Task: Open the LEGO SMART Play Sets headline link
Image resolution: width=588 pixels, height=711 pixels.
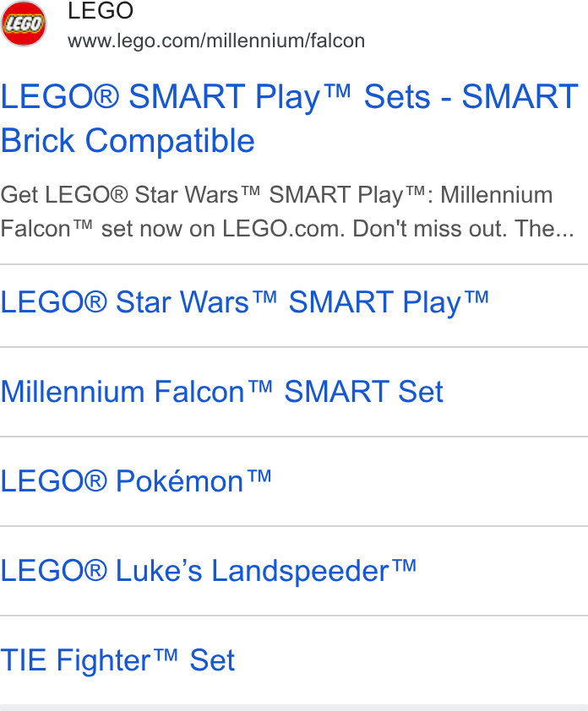Action: pos(290,119)
